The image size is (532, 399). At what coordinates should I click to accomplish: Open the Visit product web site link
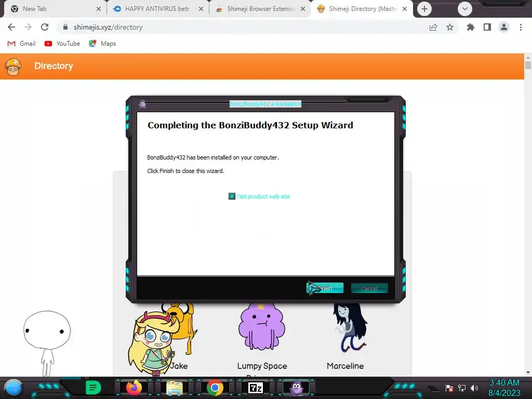pos(263,196)
